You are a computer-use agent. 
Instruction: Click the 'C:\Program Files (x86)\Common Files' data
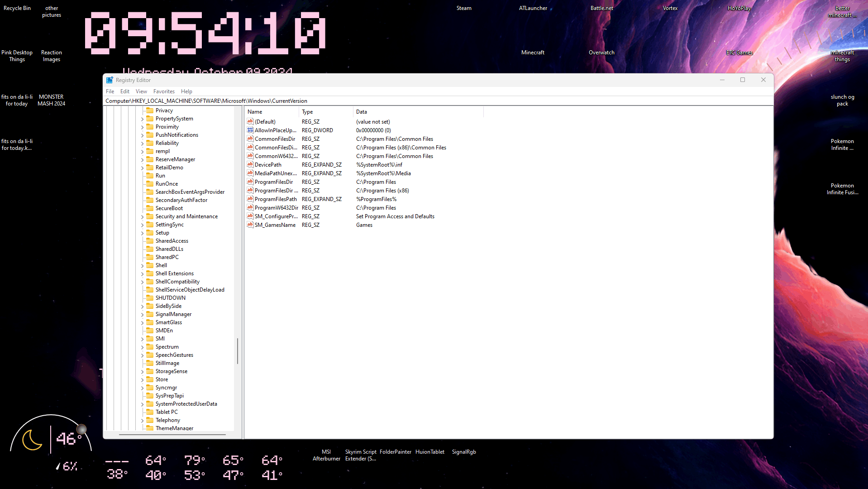point(401,148)
